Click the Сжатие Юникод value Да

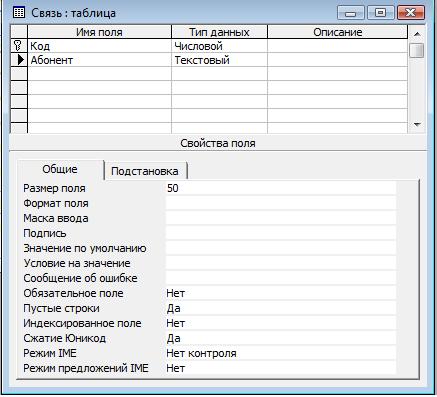point(280,338)
